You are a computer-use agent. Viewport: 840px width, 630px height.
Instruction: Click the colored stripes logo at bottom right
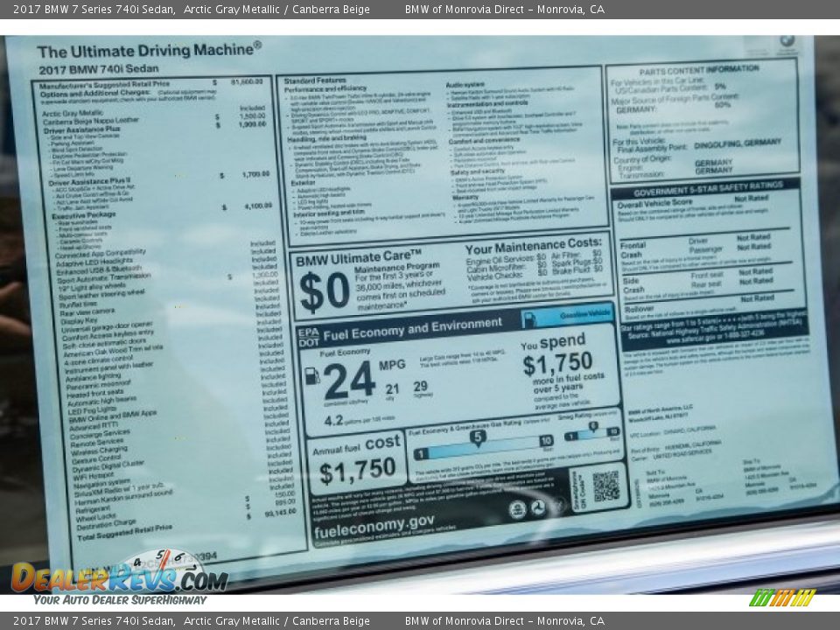point(782,598)
